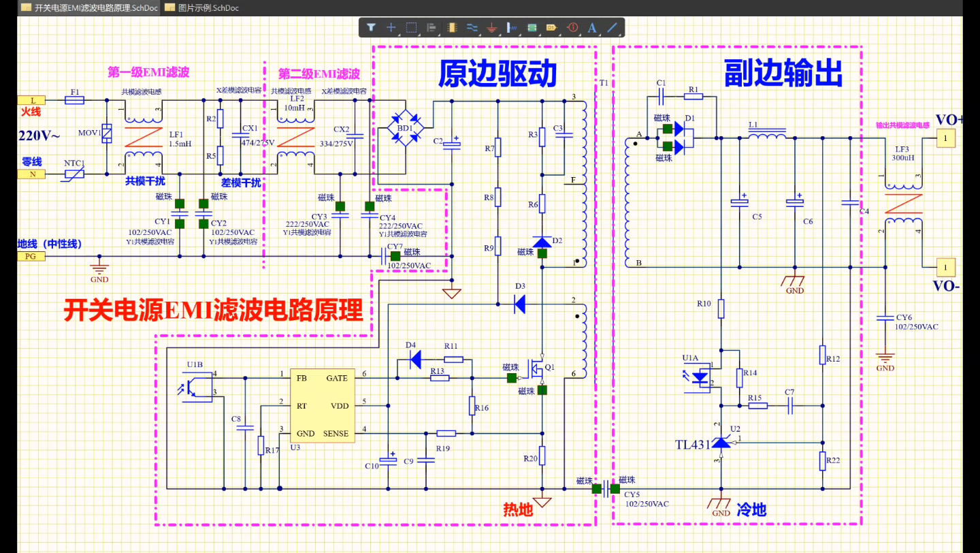Select the 输出共模滤波电感 pink label
The width and height of the screenshot is (980, 553).
pos(902,125)
